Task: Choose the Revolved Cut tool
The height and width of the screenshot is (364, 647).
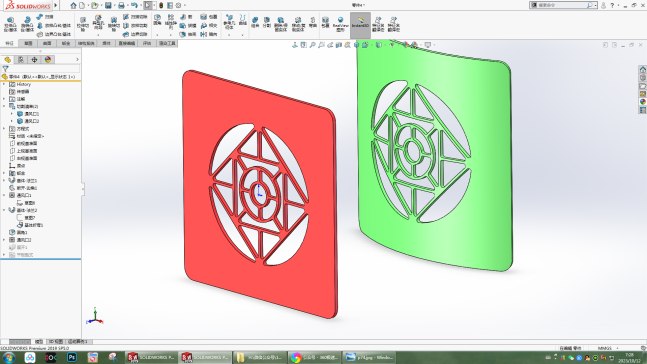Action: [113, 24]
